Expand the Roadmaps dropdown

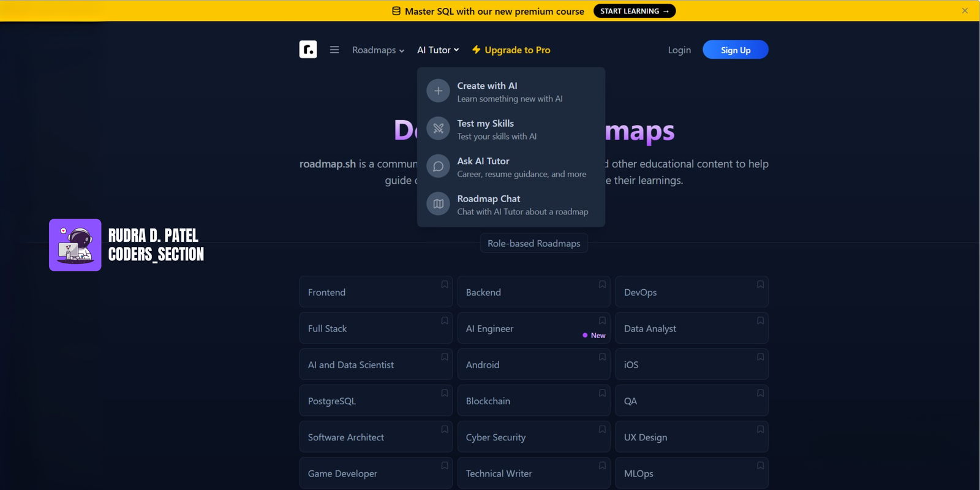pyautogui.click(x=378, y=50)
